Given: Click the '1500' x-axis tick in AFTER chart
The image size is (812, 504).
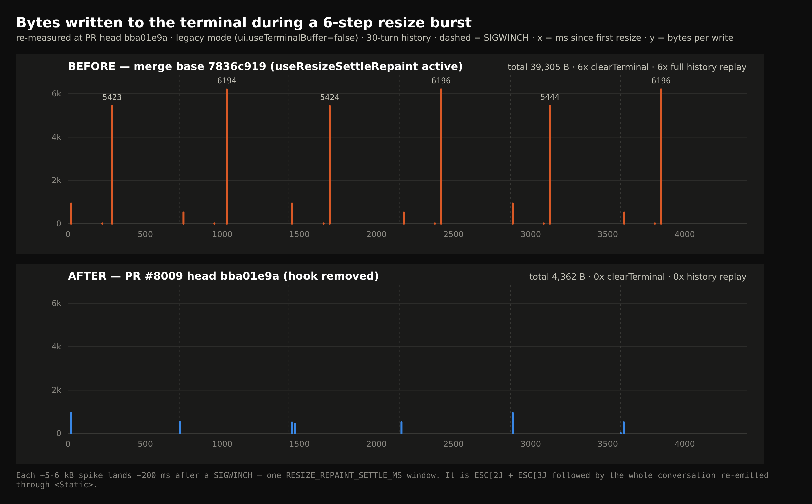Looking at the screenshot, I should [299, 444].
